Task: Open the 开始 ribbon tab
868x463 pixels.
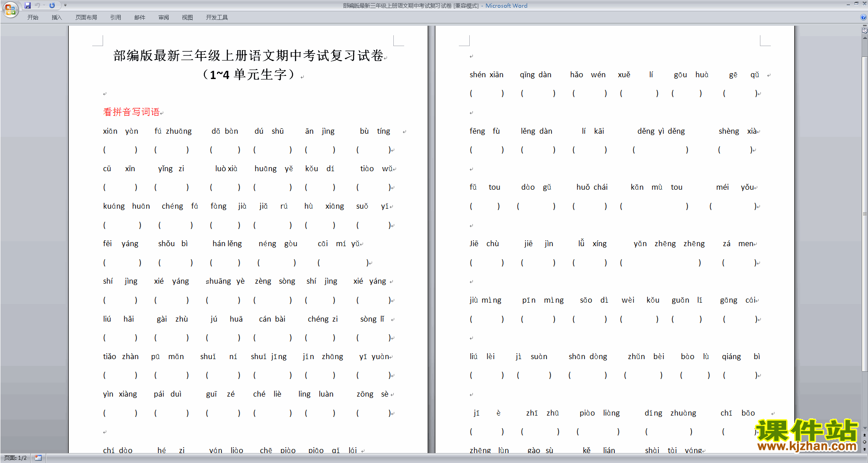Action: (x=33, y=17)
